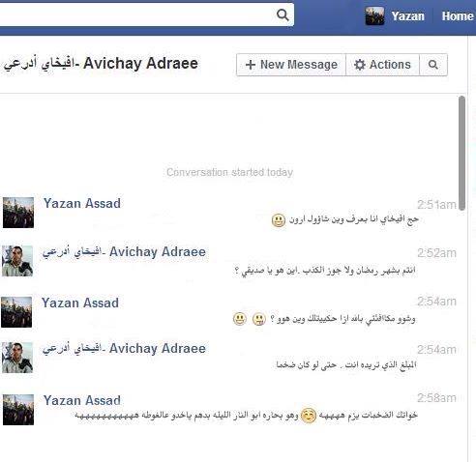
Task: Click the conversation scrollbar thumb
Action: tap(461, 153)
